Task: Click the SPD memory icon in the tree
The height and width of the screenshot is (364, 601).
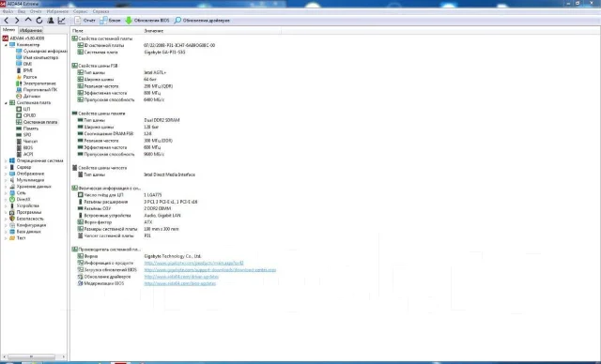Action: pos(19,135)
